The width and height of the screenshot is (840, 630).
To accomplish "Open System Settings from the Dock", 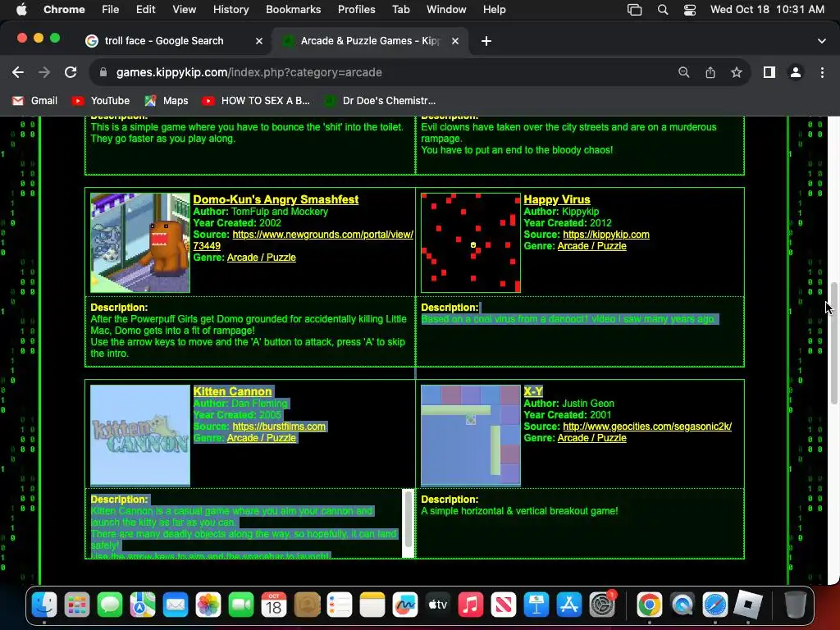I will [x=602, y=605].
